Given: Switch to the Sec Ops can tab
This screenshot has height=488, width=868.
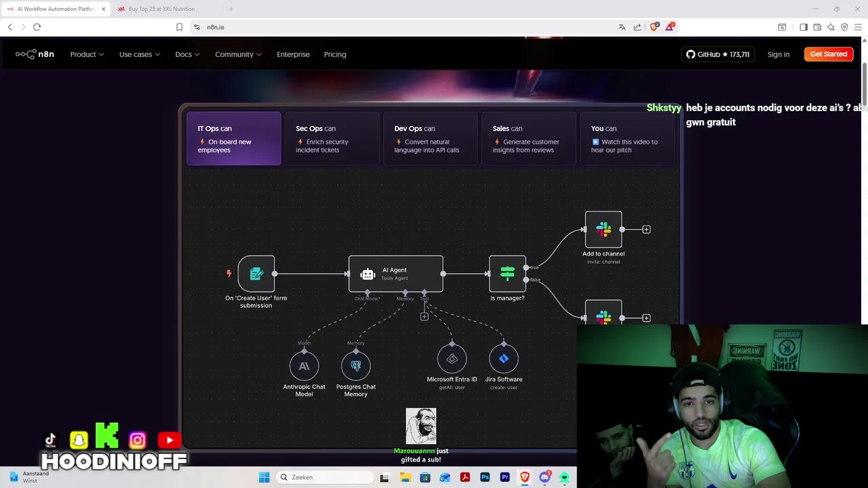Looking at the screenshot, I should [332, 138].
